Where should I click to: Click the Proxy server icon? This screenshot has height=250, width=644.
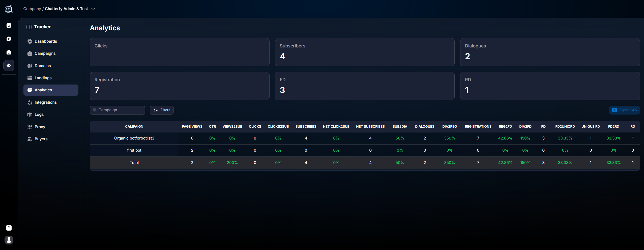[x=30, y=127]
